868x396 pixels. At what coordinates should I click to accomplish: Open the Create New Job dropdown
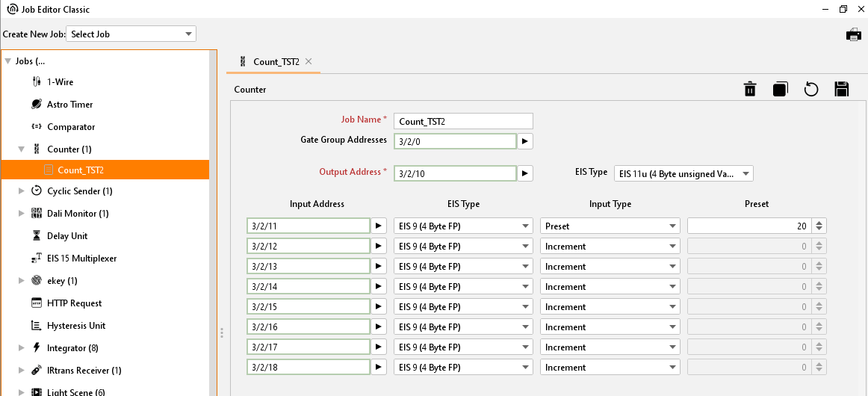click(x=131, y=34)
